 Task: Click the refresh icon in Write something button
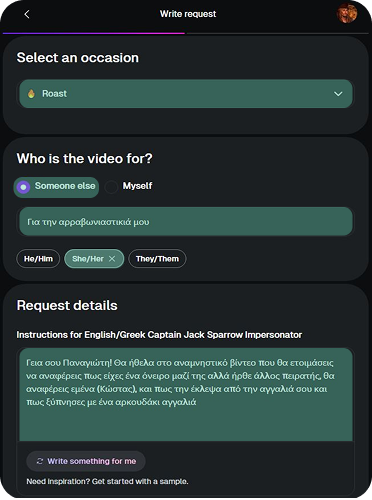pos(40,461)
